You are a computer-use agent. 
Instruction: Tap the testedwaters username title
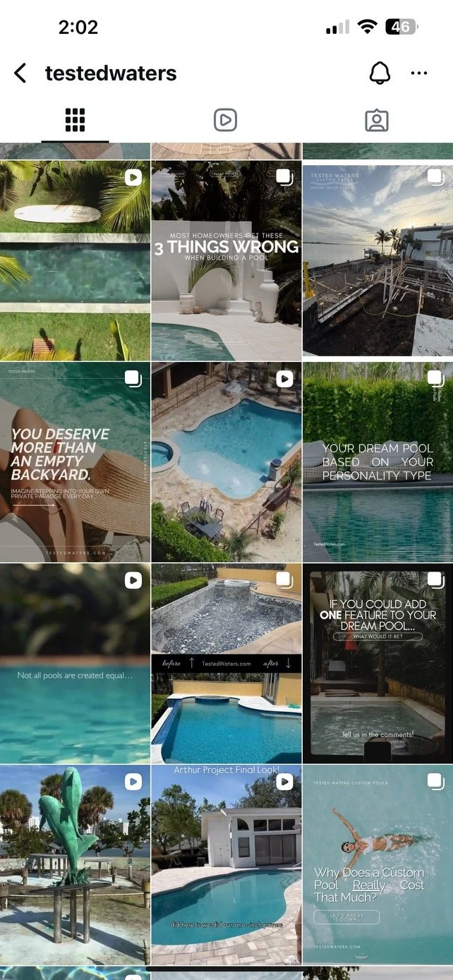click(x=111, y=73)
